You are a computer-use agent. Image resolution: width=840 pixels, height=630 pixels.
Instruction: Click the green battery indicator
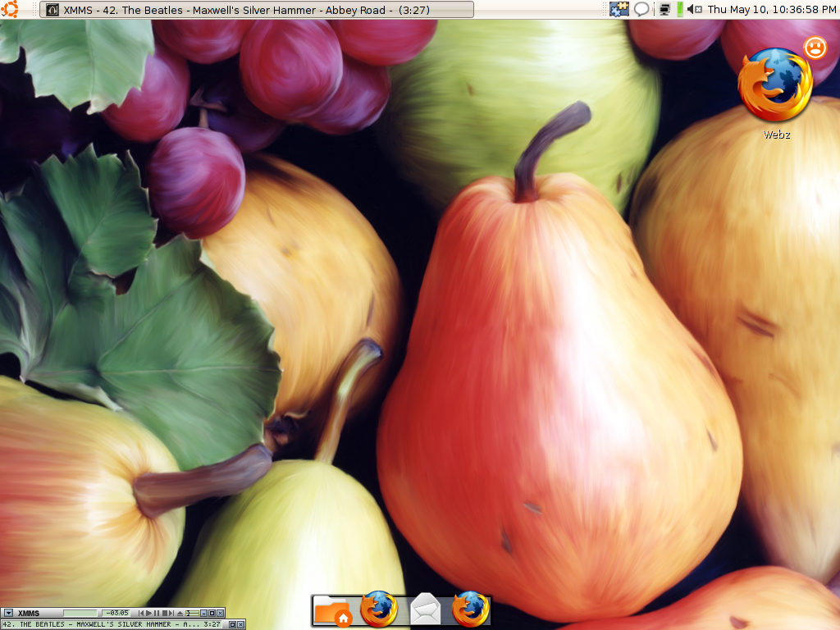(680, 9)
